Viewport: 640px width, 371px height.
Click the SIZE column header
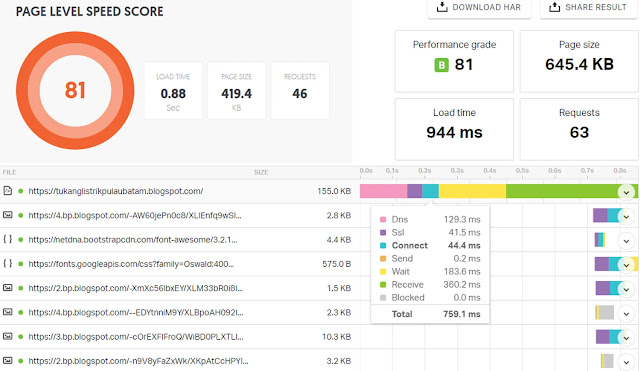(x=261, y=172)
